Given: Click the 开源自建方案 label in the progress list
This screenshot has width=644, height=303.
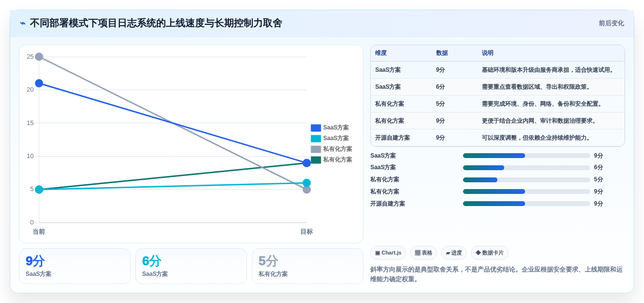Looking at the screenshot, I should click(x=388, y=204).
